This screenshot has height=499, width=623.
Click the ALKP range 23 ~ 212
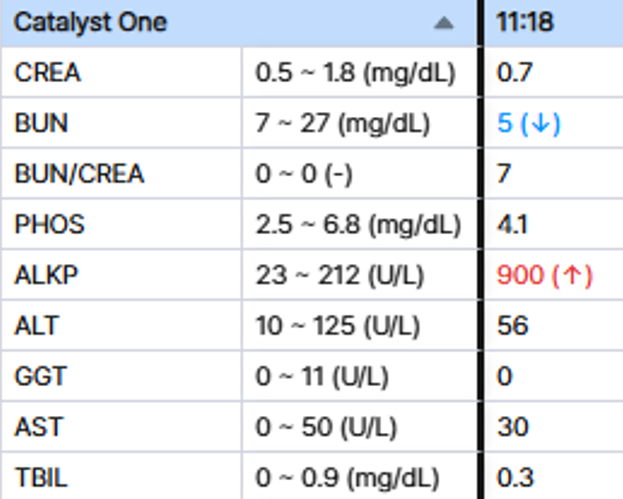(x=340, y=275)
